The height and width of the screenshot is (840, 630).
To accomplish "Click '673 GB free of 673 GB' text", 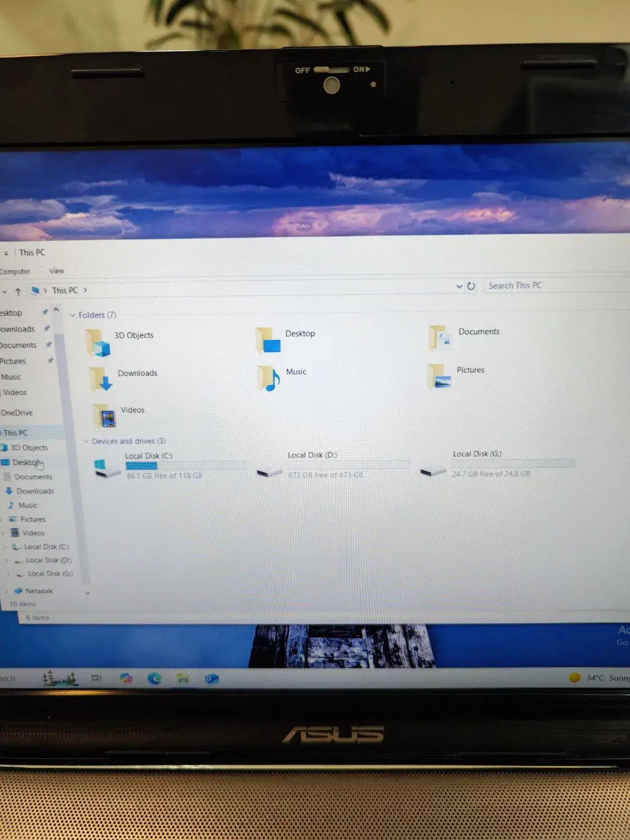I will (325, 475).
